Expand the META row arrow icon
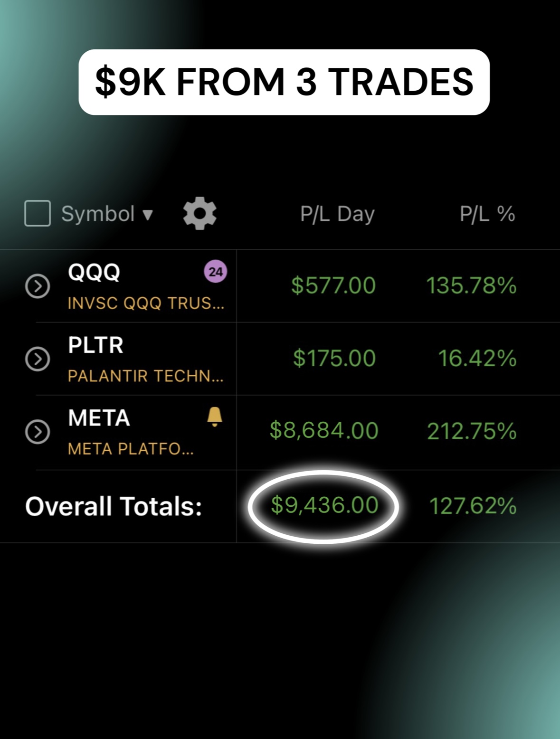Image resolution: width=560 pixels, height=739 pixels. [x=38, y=432]
